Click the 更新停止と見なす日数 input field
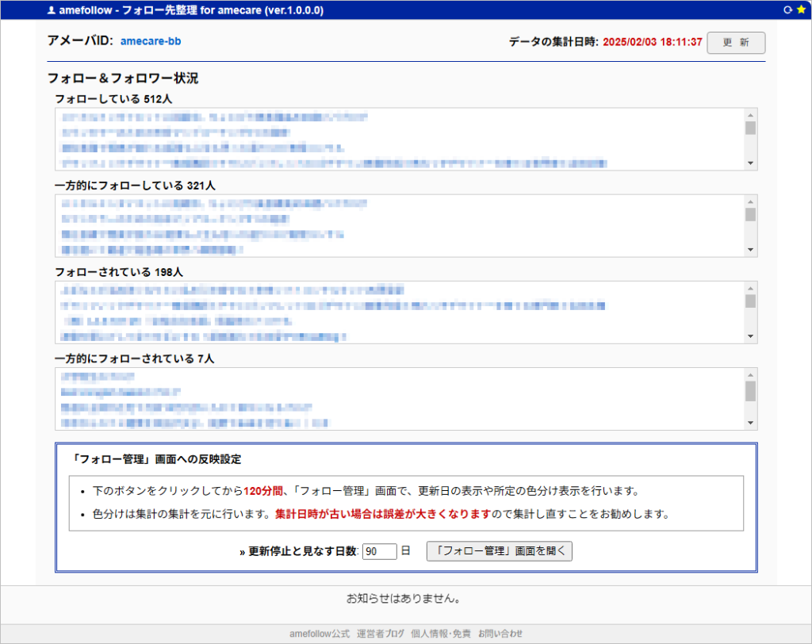Image resolution: width=812 pixels, height=644 pixels. click(379, 551)
